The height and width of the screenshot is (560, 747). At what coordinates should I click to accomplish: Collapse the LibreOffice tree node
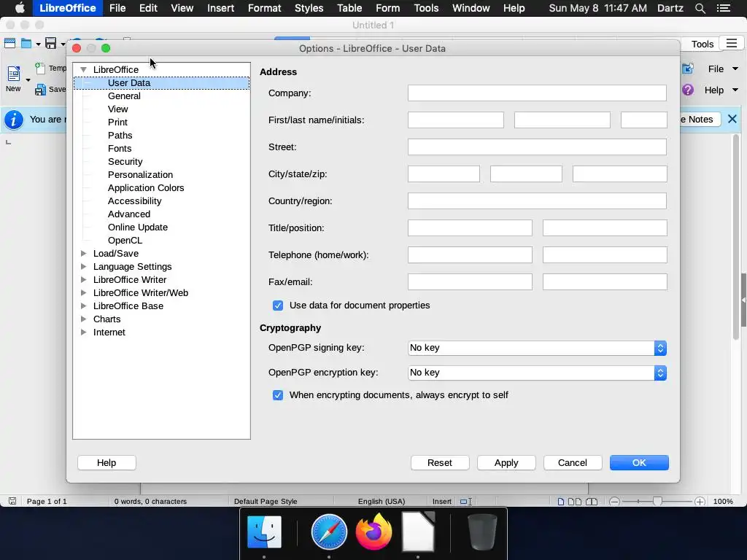(84, 69)
